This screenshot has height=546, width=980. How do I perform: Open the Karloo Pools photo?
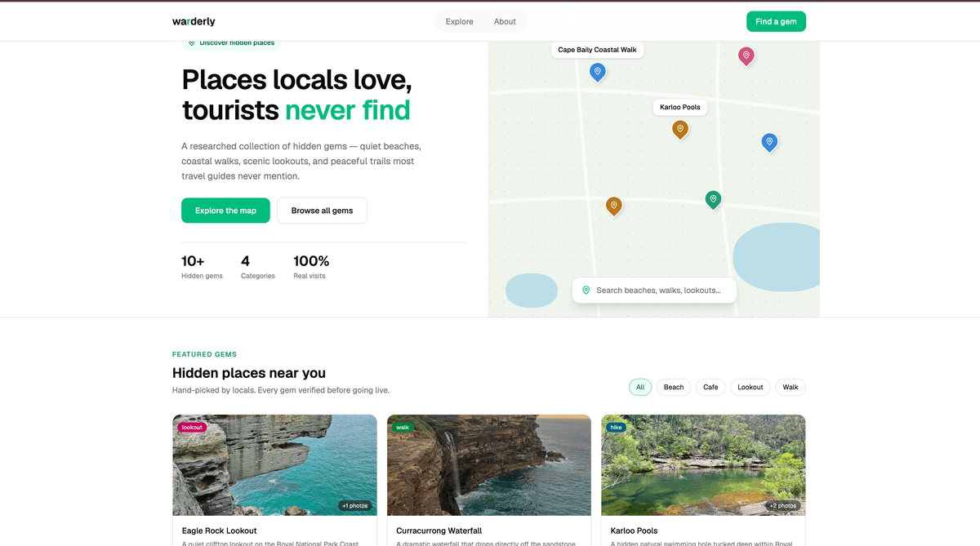pos(703,465)
